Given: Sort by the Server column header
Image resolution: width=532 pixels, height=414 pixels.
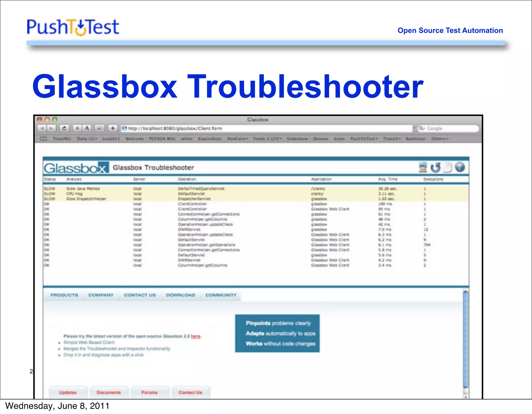Looking at the screenshot, I should point(139,179).
